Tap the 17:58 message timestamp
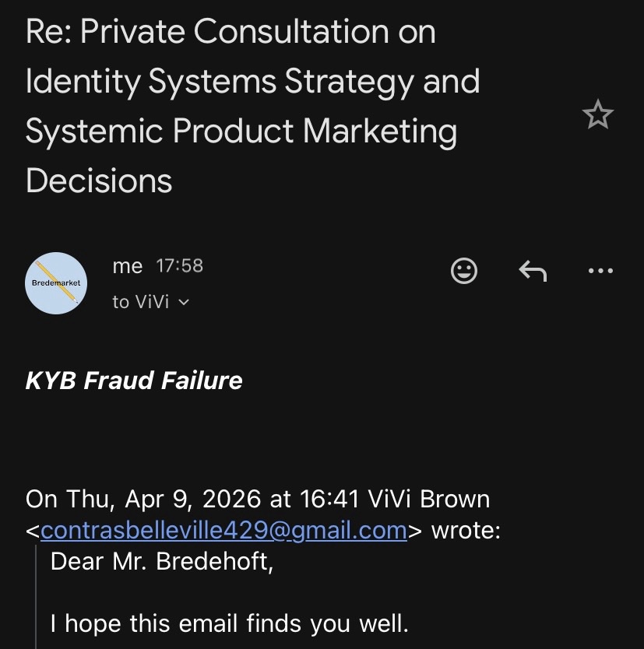The image size is (644, 649). click(x=179, y=266)
